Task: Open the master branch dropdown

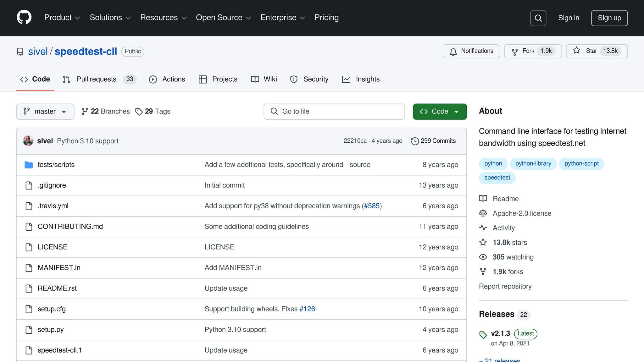Action: [x=45, y=112]
